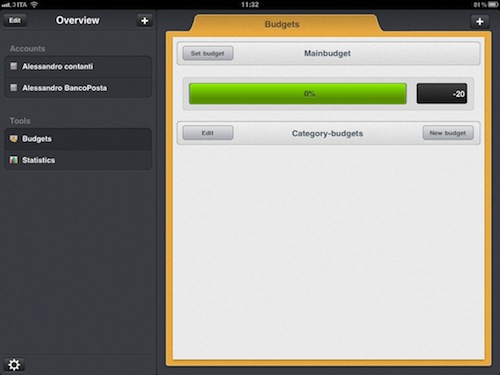500x375 pixels.
Task: Select Statistics under Tools
Action: point(78,160)
